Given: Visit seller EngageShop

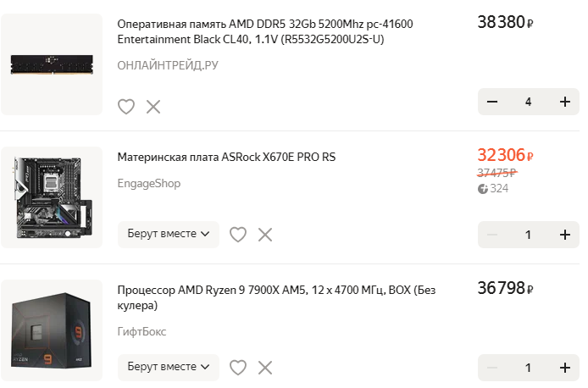Looking at the screenshot, I should pyautogui.click(x=149, y=183).
